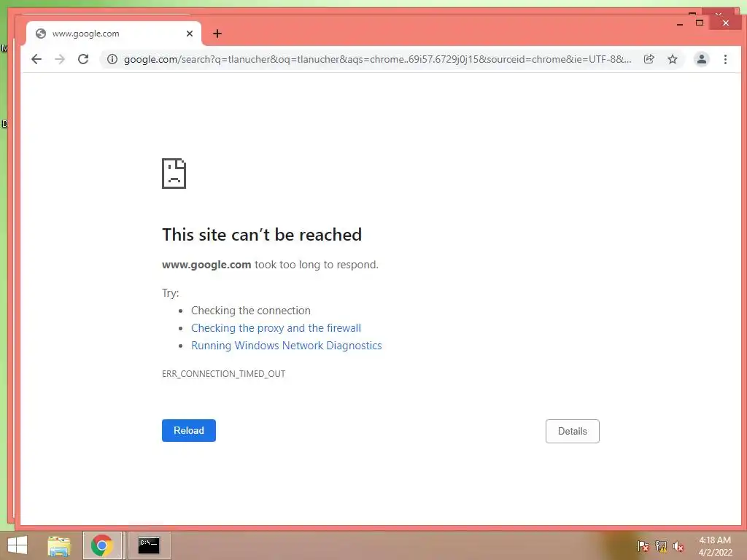Share this page icon in address bar

649,59
